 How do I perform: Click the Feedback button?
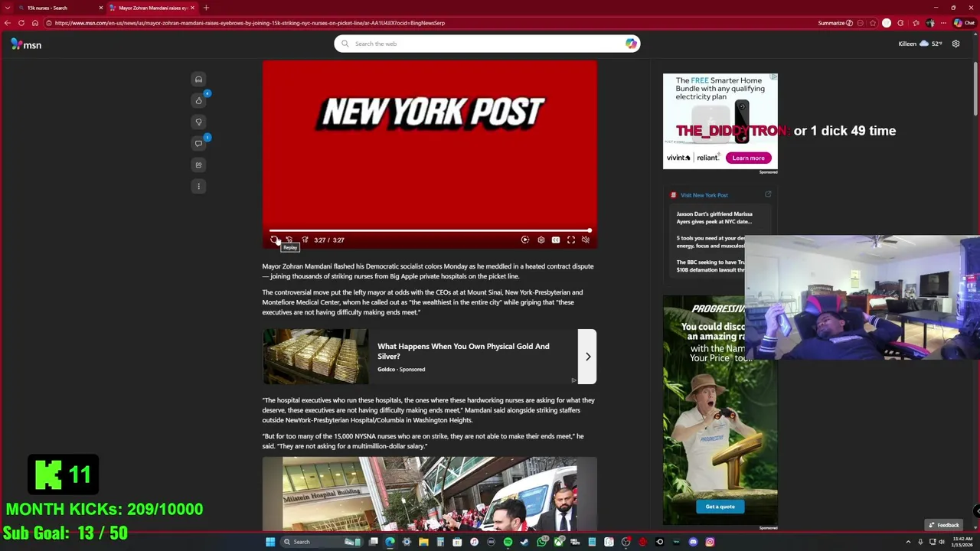coord(943,525)
